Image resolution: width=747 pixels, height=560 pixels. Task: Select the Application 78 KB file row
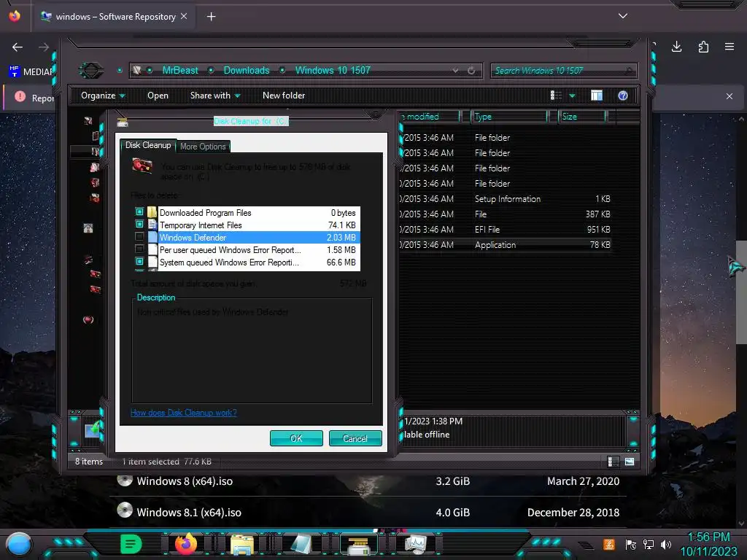click(x=506, y=245)
